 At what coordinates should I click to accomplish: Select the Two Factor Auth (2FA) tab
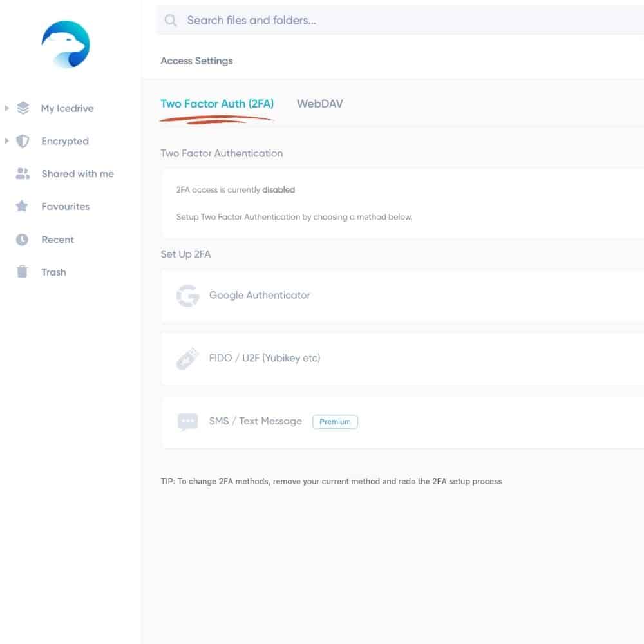(217, 104)
